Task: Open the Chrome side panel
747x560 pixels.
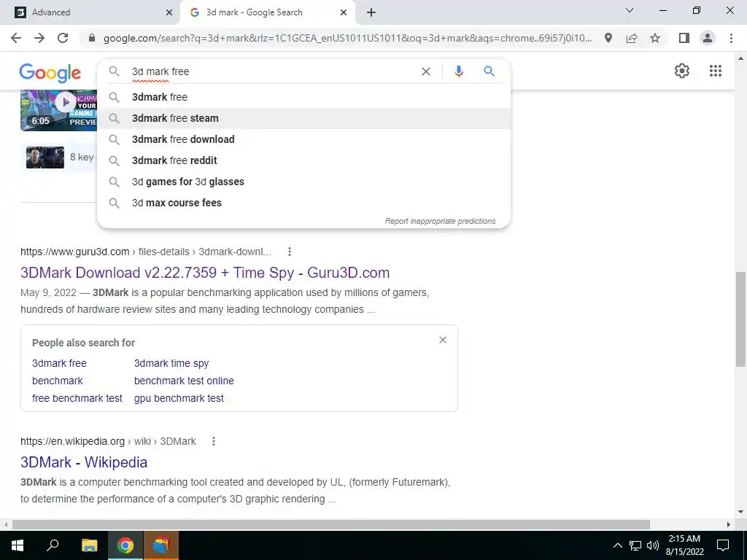Action: pos(684,38)
